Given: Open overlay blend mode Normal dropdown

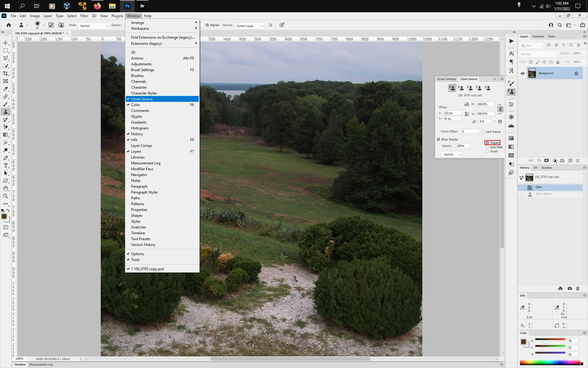Looking at the screenshot, I should (x=451, y=155).
